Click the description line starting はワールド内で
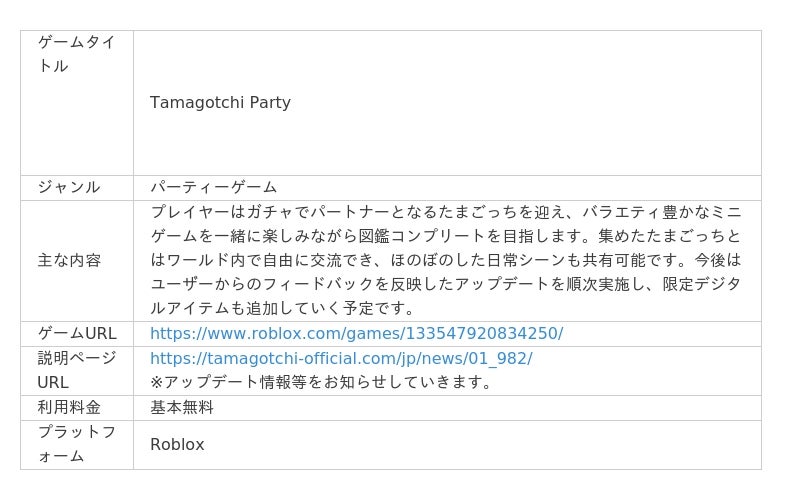This screenshot has height=500, width=800. [x=445, y=260]
